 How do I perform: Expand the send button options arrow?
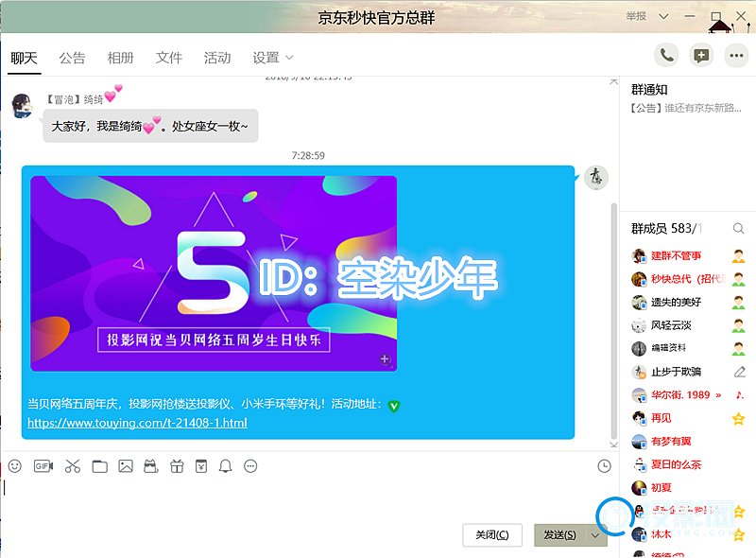point(595,535)
